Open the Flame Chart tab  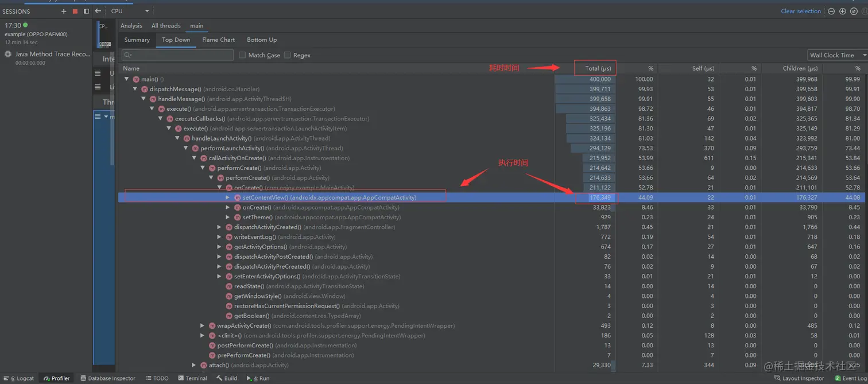click(219, 40)
